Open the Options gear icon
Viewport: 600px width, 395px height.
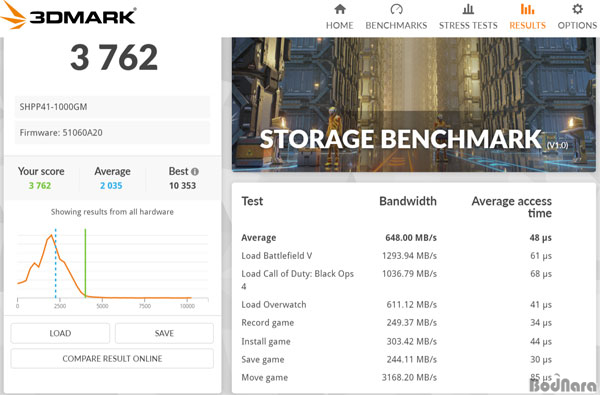(x=577, y=9)
